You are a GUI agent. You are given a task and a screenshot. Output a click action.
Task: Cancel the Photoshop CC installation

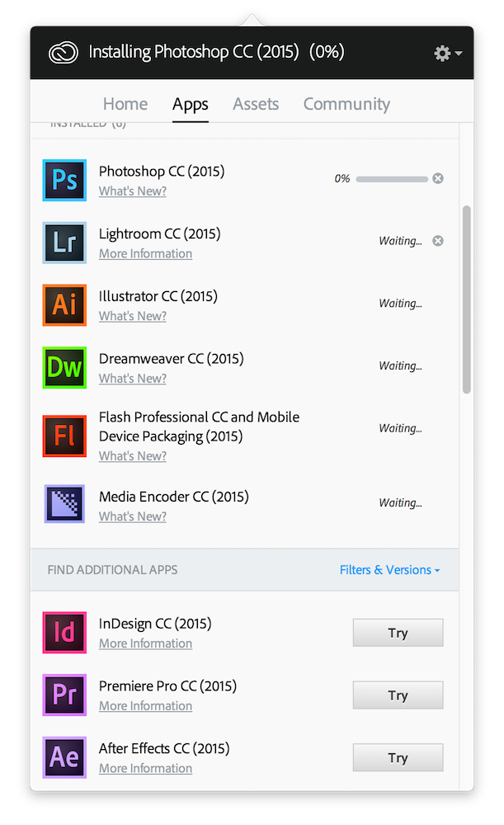pyautogui.click(x=438, y=178)
